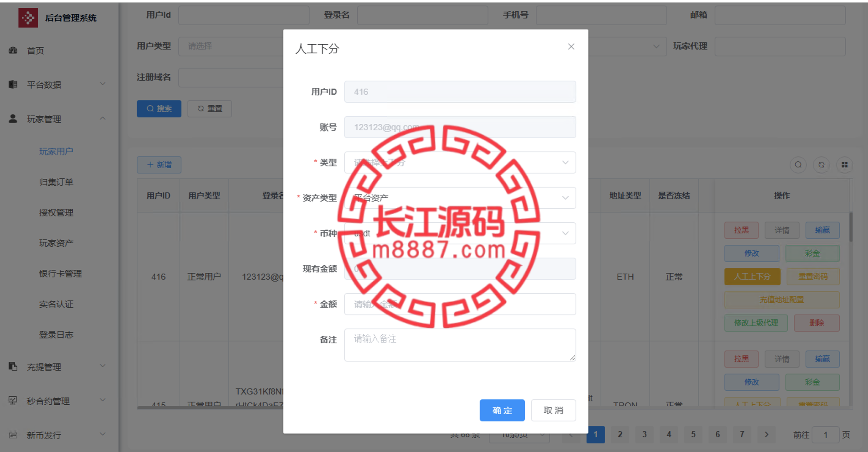Click the 平台数据 sidebar icon
868x452 pixels.
coord(13,84)
